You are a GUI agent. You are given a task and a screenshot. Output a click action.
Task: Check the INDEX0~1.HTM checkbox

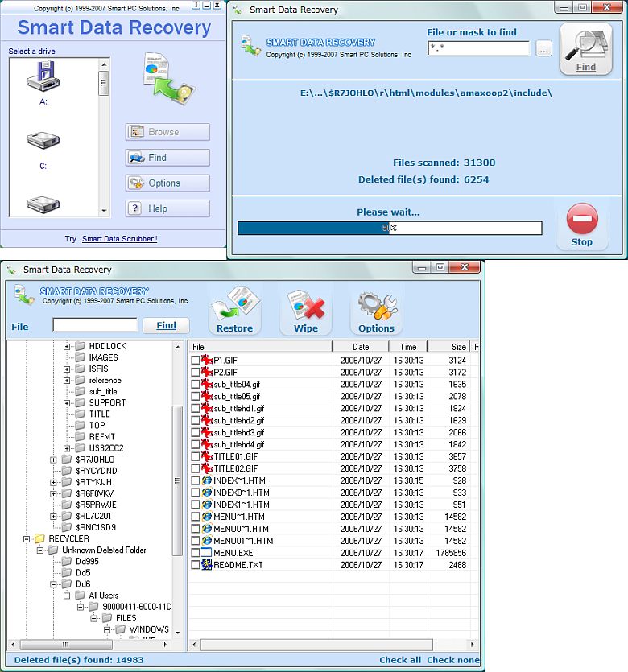(x=196, y=493)
